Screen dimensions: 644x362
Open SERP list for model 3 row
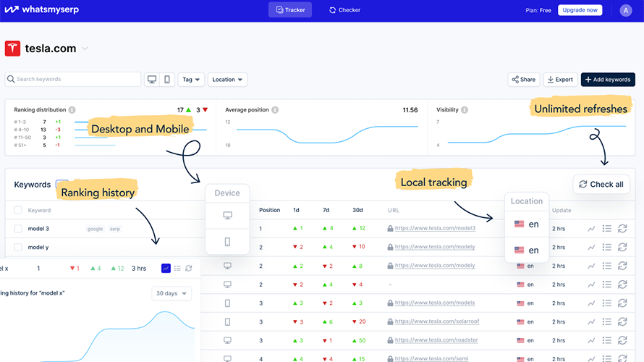click(607, 229)
